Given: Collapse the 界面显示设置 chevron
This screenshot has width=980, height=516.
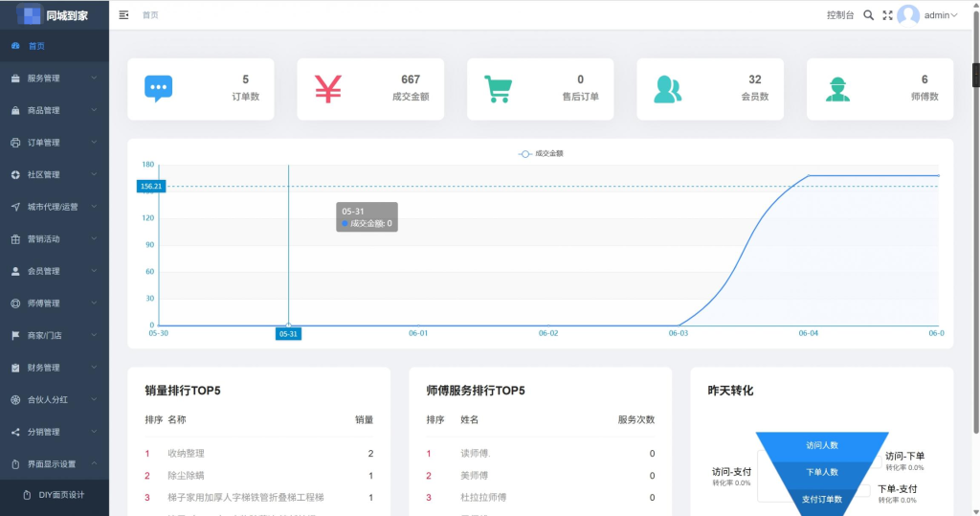Looking at the screenshot, I should click(94, 464).
